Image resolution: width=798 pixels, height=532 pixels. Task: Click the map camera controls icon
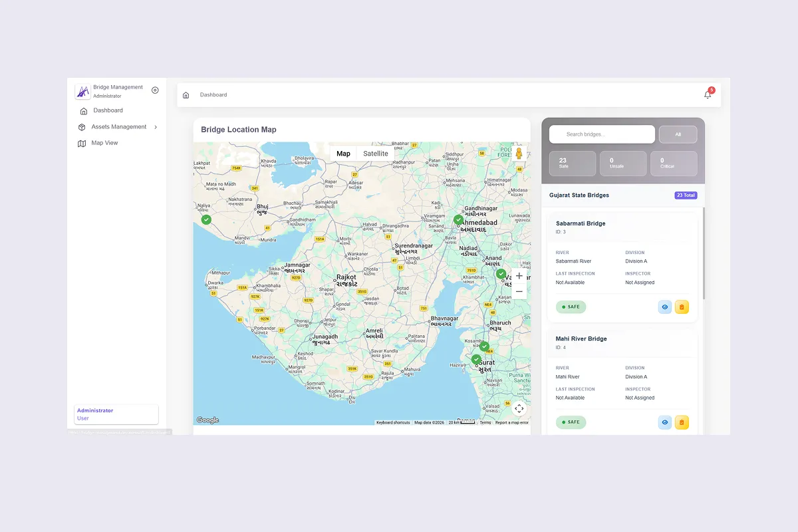(519, 408)
